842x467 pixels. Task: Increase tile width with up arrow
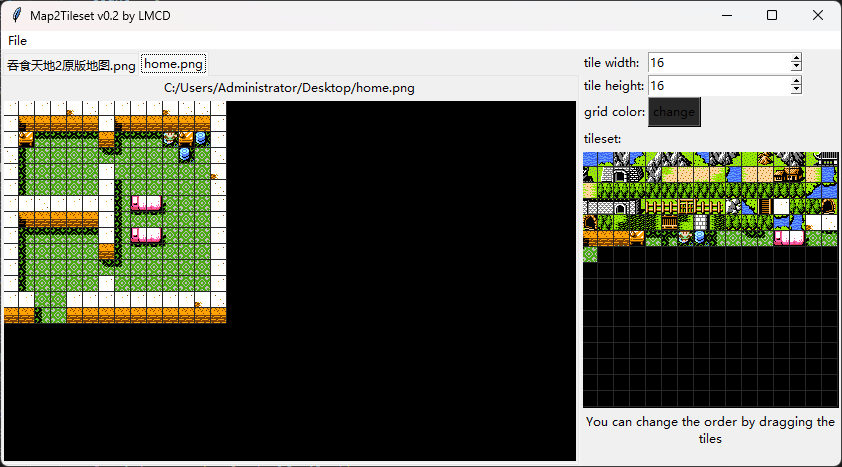796,58
